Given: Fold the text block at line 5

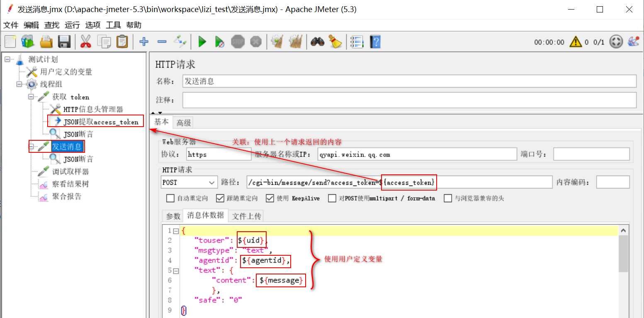Looking at the screenshot, I should pos(176,271).
